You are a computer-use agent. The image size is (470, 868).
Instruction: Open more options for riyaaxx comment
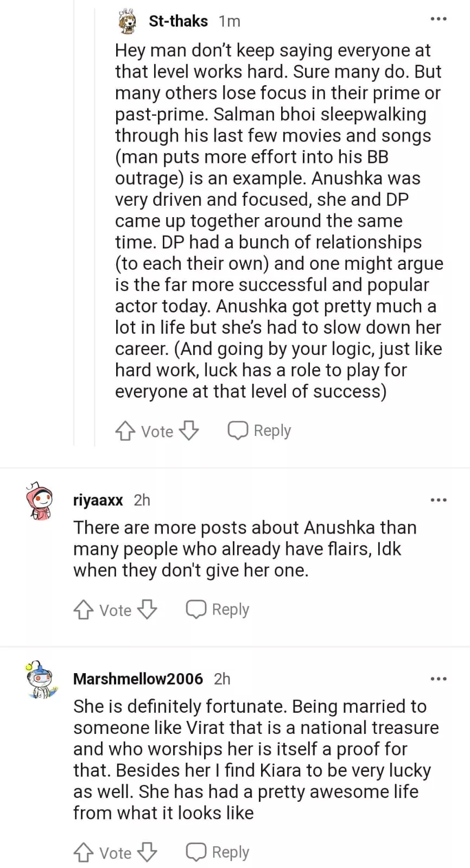(438, 500)
